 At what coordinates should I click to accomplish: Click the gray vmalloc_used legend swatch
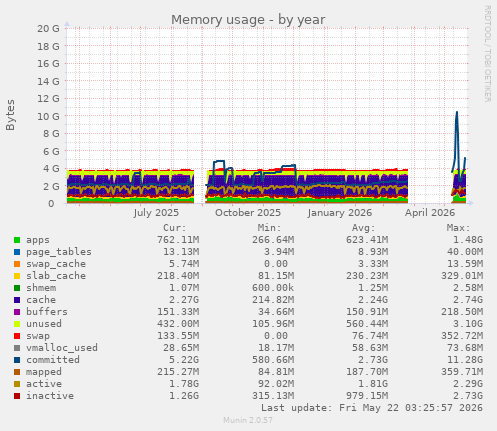tap(17, 348)
